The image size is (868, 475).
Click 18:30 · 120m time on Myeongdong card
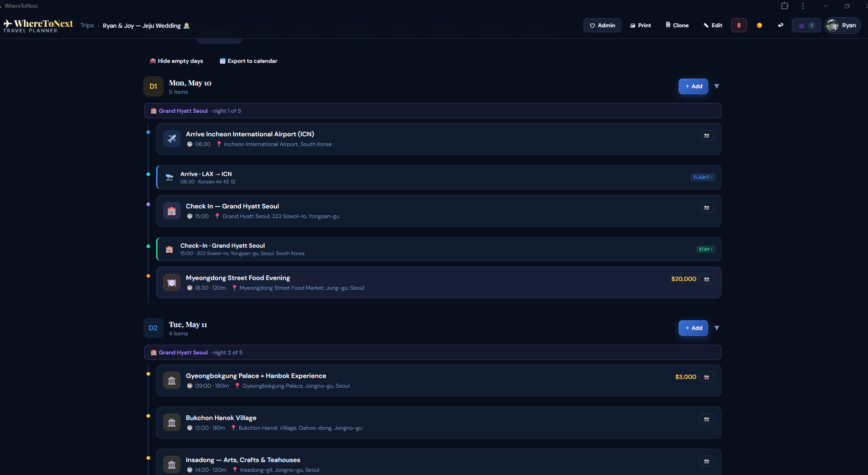coord(210,288)
